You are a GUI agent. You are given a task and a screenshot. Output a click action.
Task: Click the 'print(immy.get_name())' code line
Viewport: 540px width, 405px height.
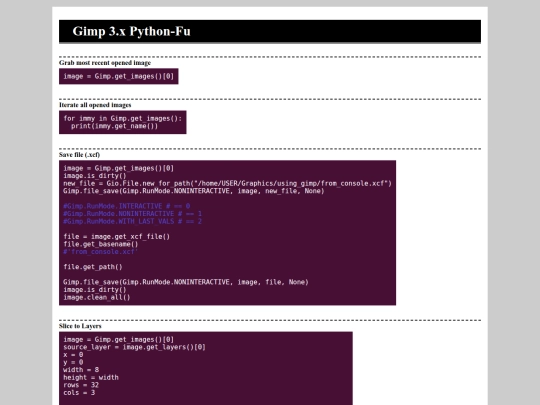(114, 126)
